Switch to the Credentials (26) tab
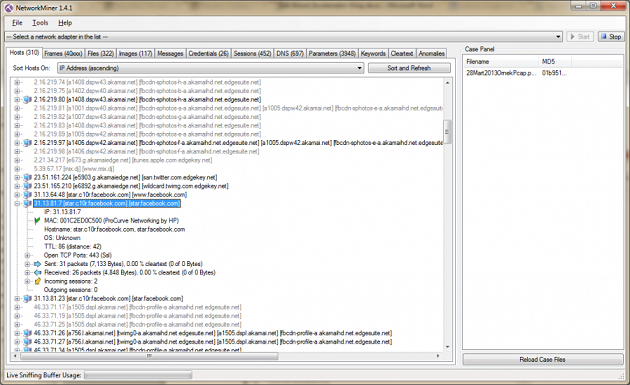This screenshot has height=385, width=630. click(x=208, y=53)
